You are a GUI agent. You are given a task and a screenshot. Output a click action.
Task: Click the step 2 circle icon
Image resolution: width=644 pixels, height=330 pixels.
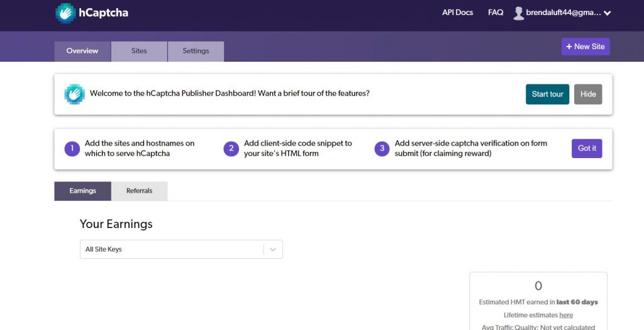coord(231,149)
